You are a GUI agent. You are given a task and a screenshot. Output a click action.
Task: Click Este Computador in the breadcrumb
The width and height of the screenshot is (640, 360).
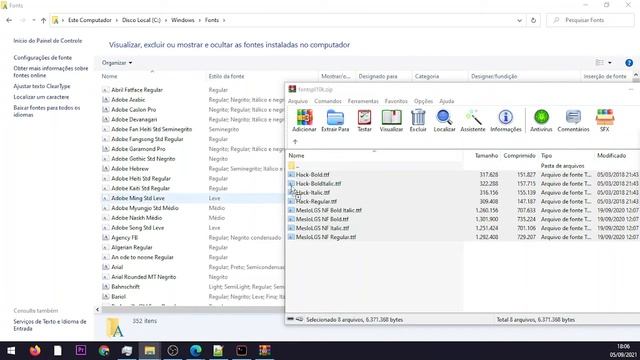click(x=90, y=20)
